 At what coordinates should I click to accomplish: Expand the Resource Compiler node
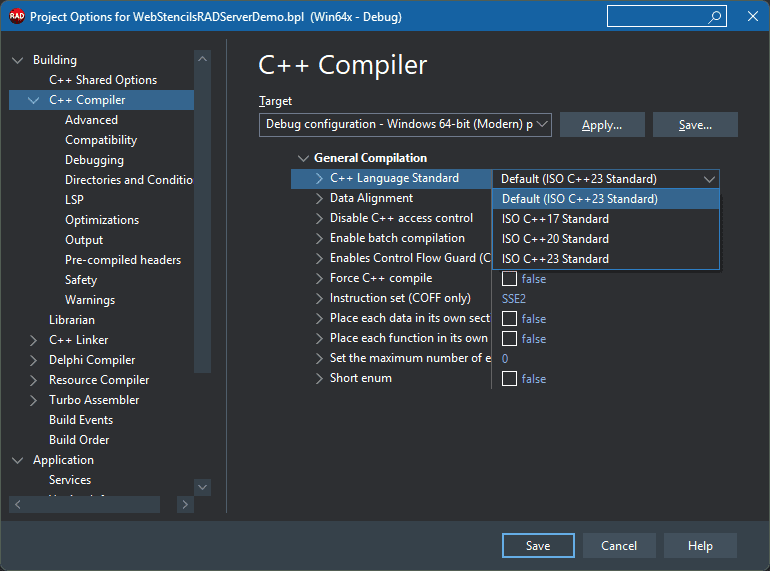tap(33, 380)
